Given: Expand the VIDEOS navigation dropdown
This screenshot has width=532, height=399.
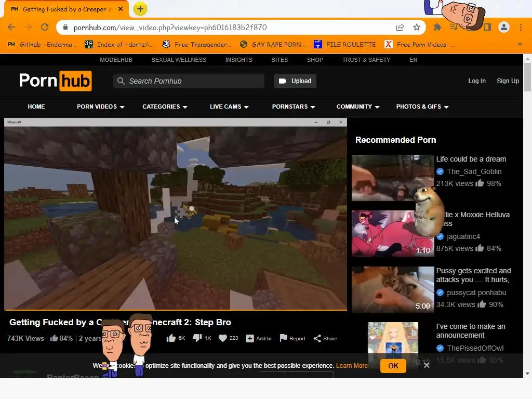Looking at the screenshot, I should (x=100, y=107).
